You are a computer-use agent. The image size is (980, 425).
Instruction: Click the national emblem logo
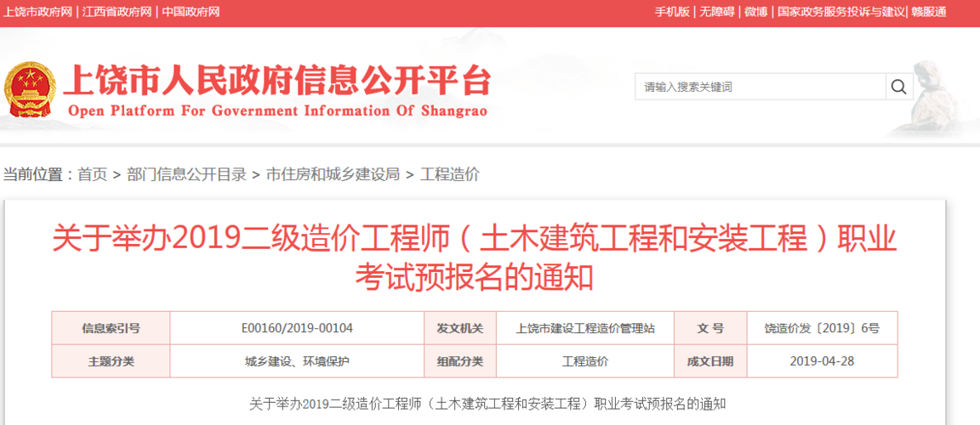(x=30, y=89)
